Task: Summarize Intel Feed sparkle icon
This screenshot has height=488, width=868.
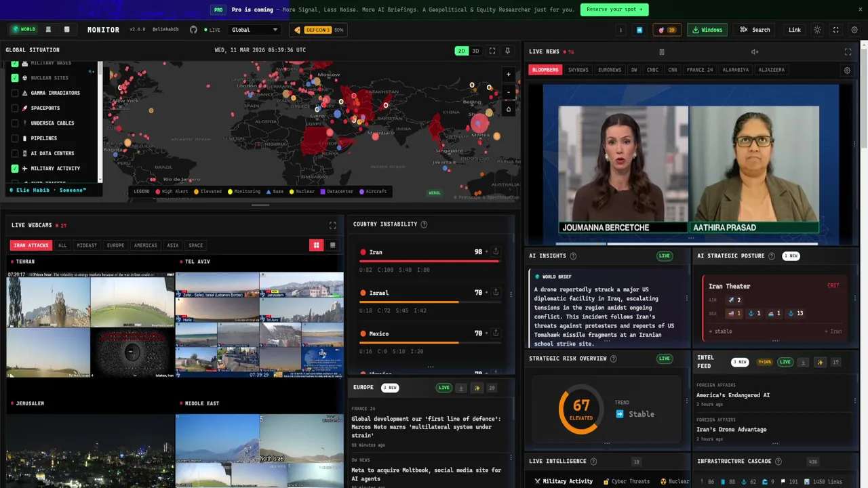Action: pyautogui.click(x=820, y=362)
